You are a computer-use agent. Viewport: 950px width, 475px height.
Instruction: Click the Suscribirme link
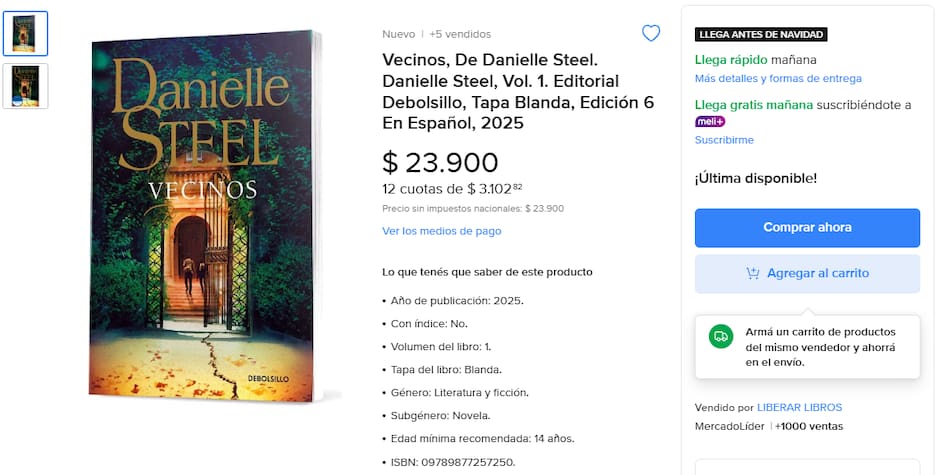pos(724,140)
